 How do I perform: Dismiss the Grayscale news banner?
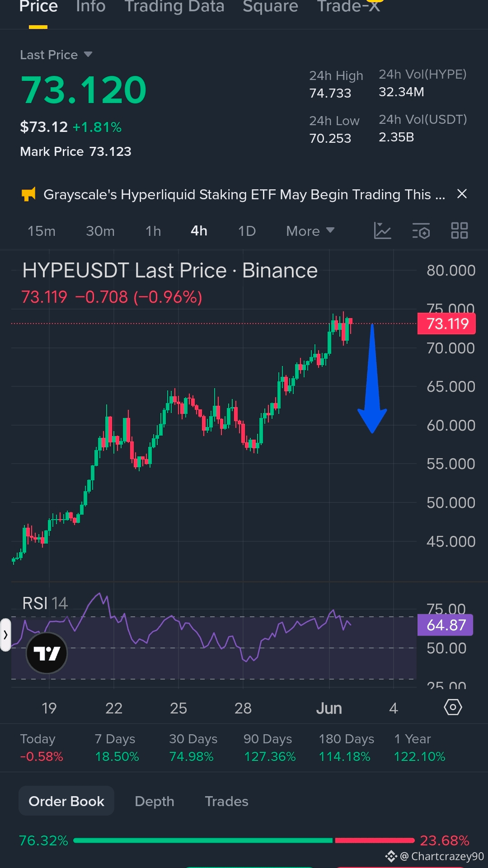(462, 194)
